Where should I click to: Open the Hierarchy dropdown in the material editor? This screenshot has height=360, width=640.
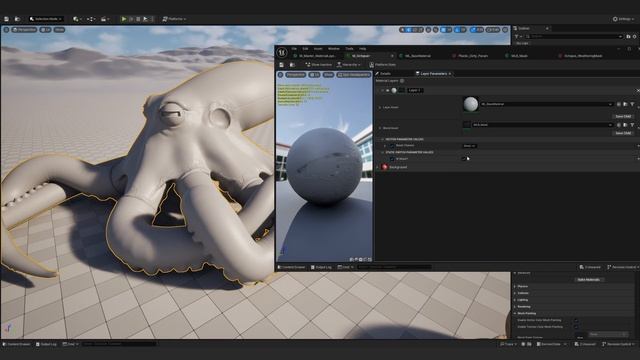pos(348,65)
